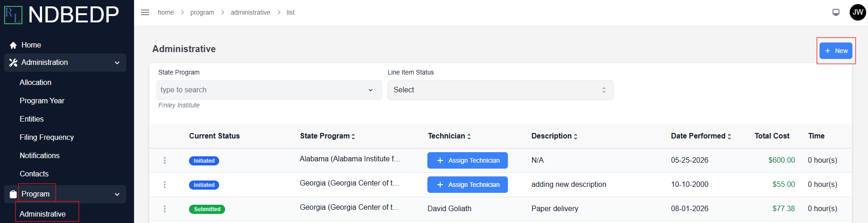Click the Home house icon in sidebar
The width and height of the screenshot is (868, 223).
point(13,45)
